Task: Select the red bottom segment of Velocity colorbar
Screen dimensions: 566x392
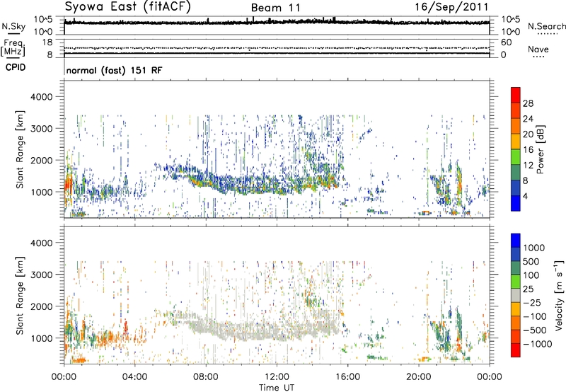Action: click(516, 350)
